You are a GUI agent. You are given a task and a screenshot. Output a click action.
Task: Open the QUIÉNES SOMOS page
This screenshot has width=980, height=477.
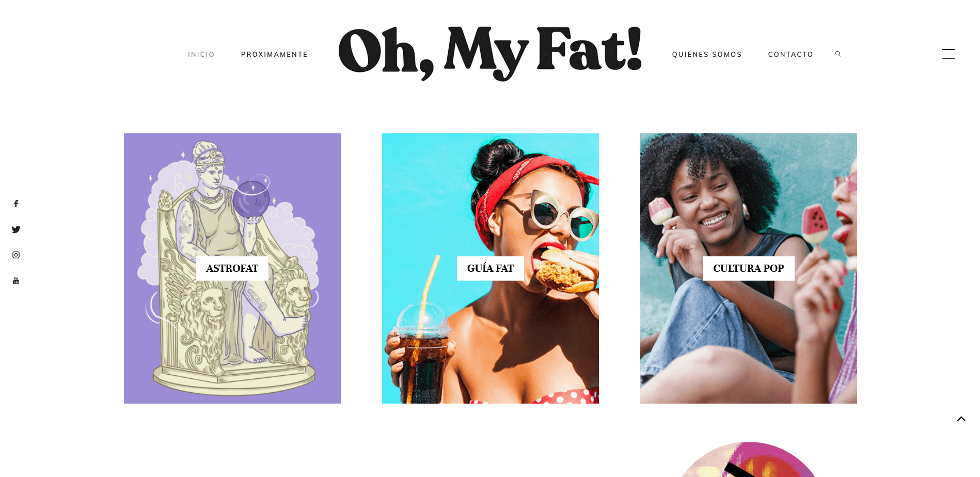[707, 54]
